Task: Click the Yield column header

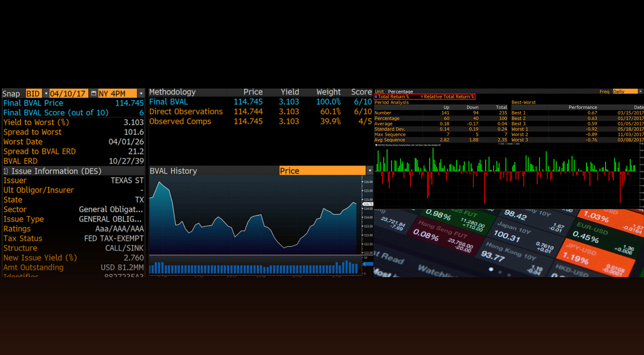Action: pyautogui.click(x=290, y=92)
